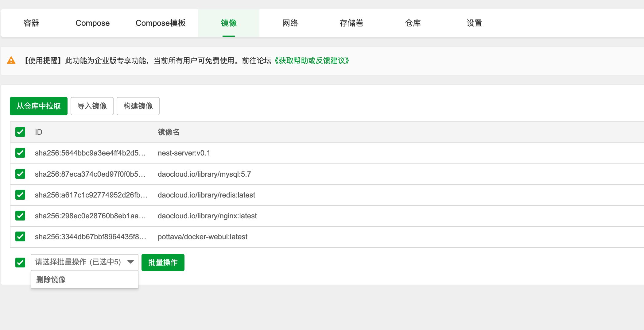Viewport: 644px width, 330px height.
Task: Uncheck the pottava/docker-webui image row
Action: pos(20,236)
